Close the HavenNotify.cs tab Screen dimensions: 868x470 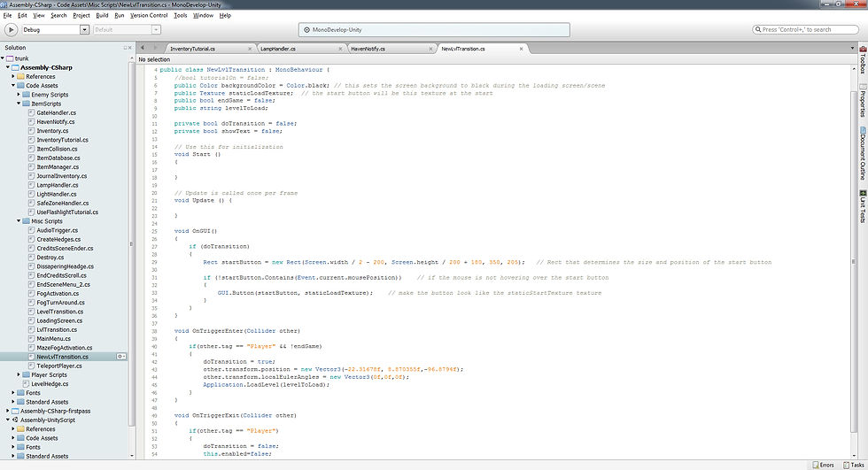tap(430, 49)
